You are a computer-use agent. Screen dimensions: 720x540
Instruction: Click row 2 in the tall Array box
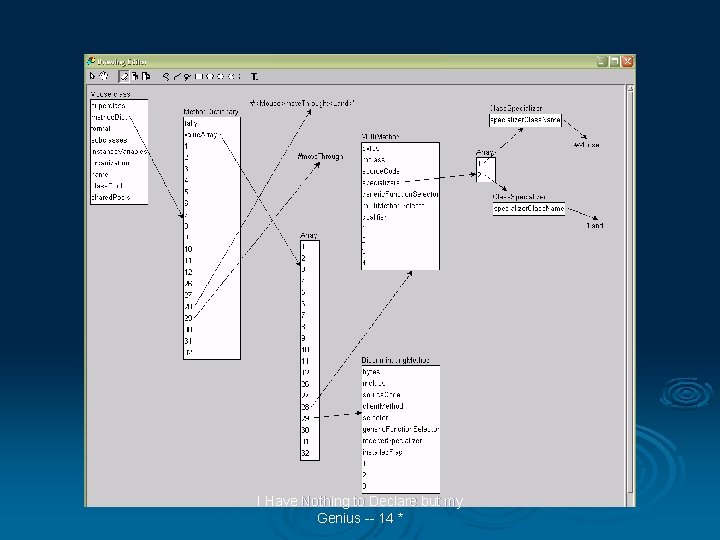(310, 259)
